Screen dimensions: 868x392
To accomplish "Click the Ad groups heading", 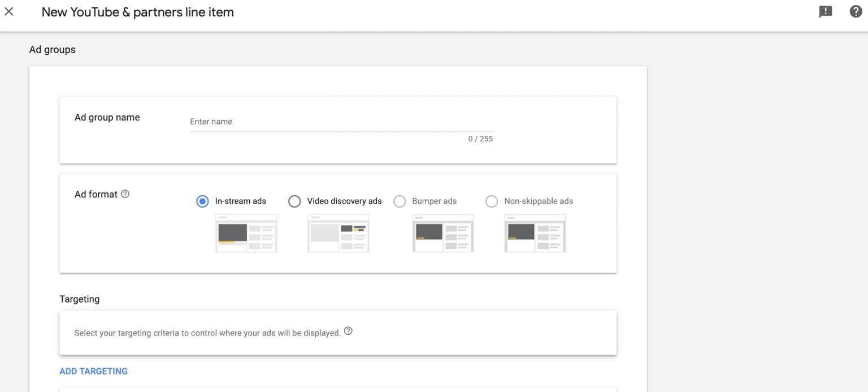I will [x=52, y=49].
